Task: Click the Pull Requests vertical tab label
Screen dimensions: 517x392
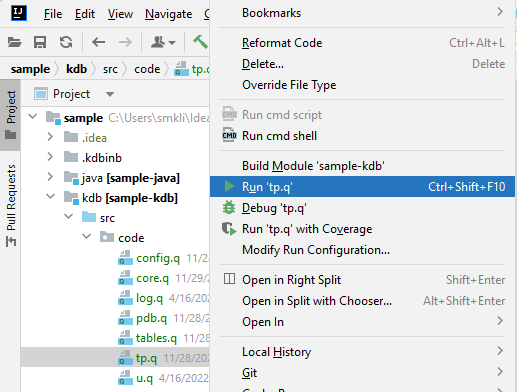Action: (x=11, y=197)
